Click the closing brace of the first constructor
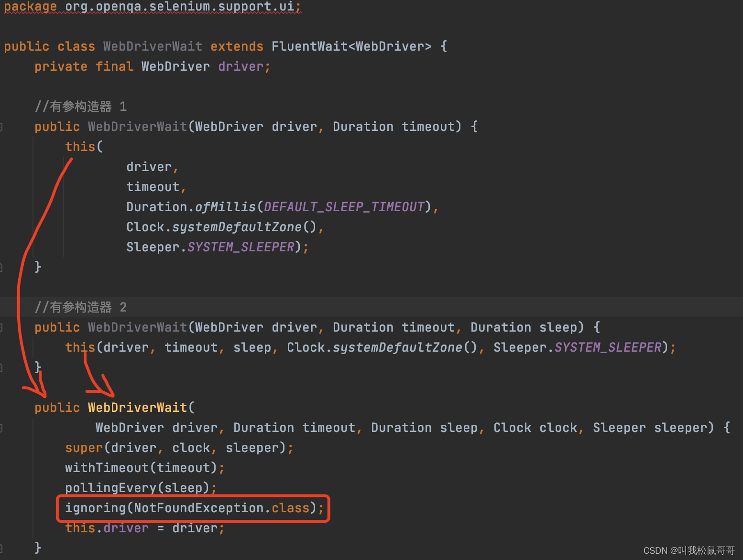 pos(38,267)
